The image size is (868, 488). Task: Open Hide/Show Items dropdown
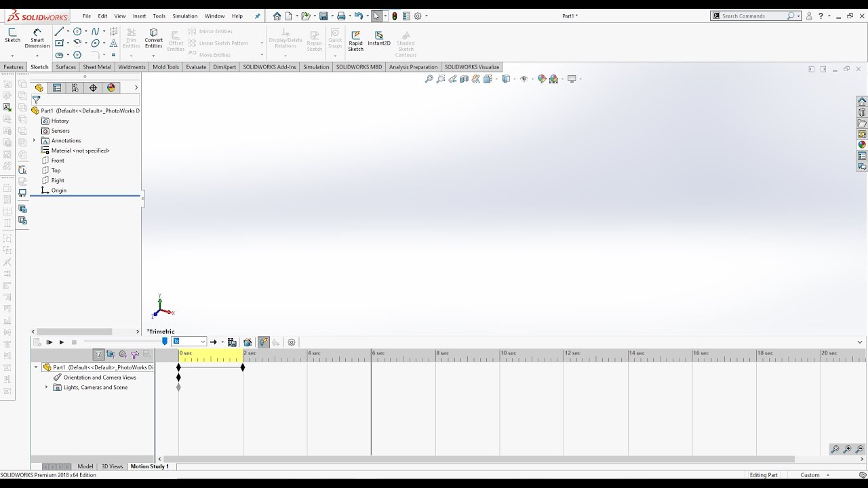click(533, 79)
